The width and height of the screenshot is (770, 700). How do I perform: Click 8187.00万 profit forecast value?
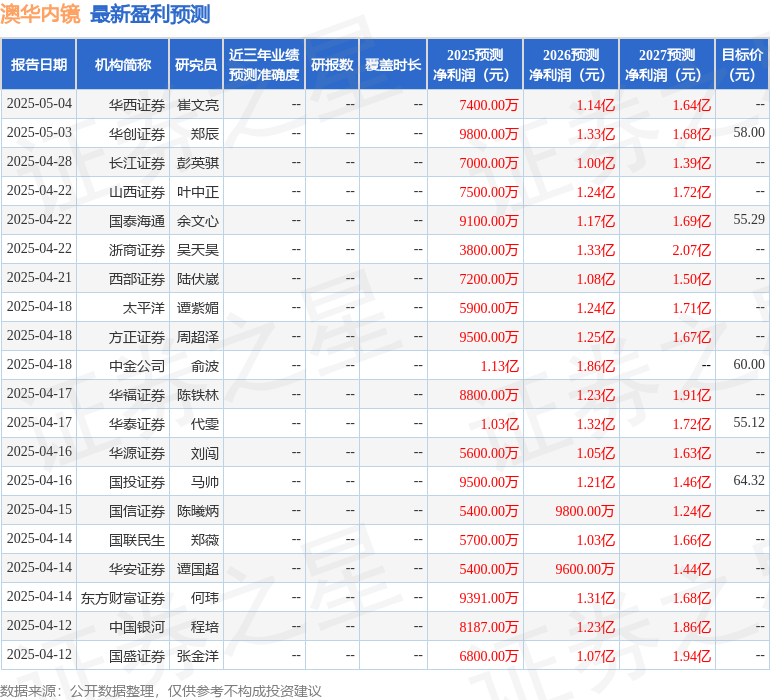click(x=489, y=626)
